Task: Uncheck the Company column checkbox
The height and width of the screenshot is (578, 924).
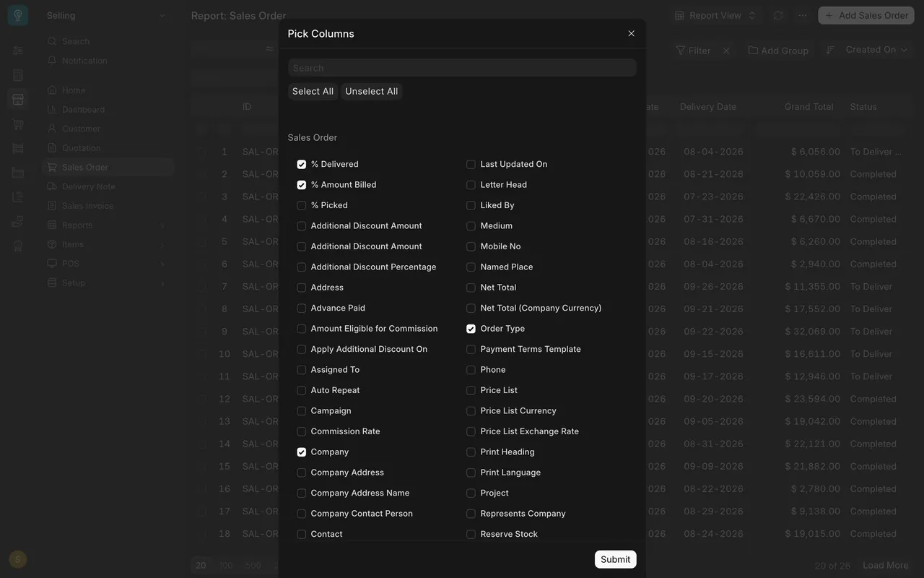Action: pos(301,452)
